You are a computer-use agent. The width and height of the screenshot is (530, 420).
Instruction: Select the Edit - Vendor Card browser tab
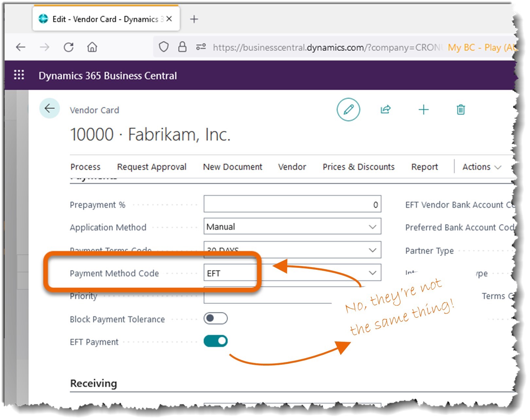click(106, 19)
